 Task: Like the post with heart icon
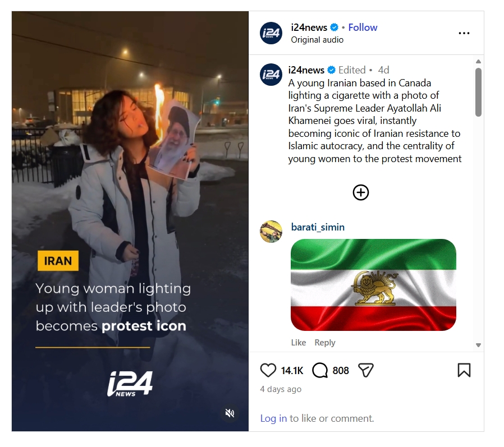pos(268,370)
